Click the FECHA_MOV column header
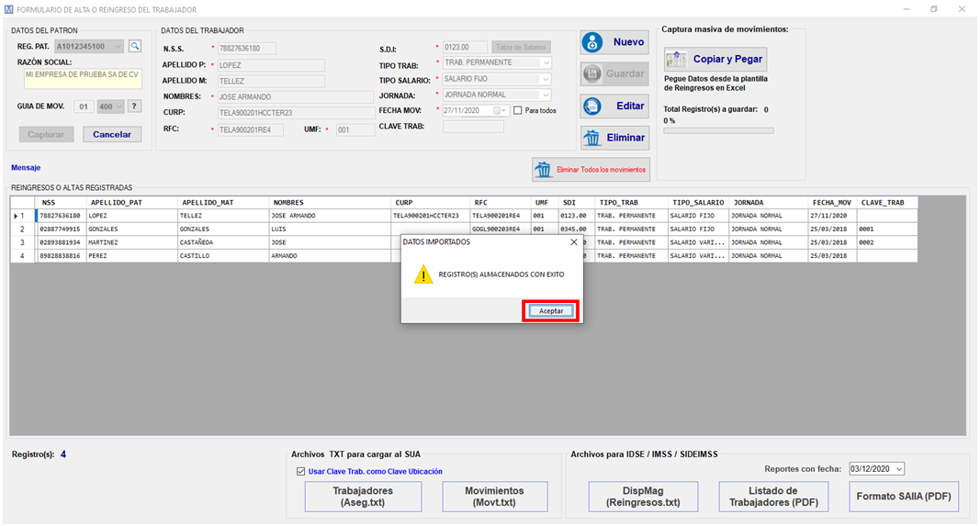Screen dimensions: 980x526 (832, 202)
